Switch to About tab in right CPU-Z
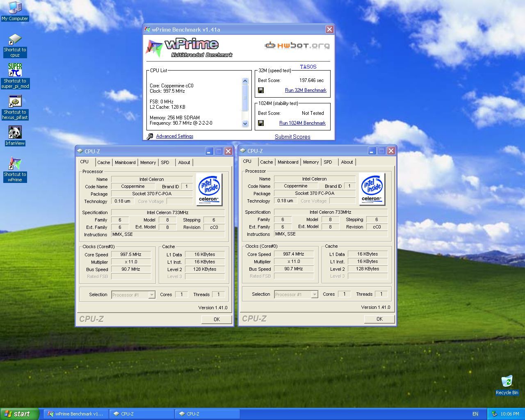The height and width of the screenshot is (420, 525). point(347,162)
